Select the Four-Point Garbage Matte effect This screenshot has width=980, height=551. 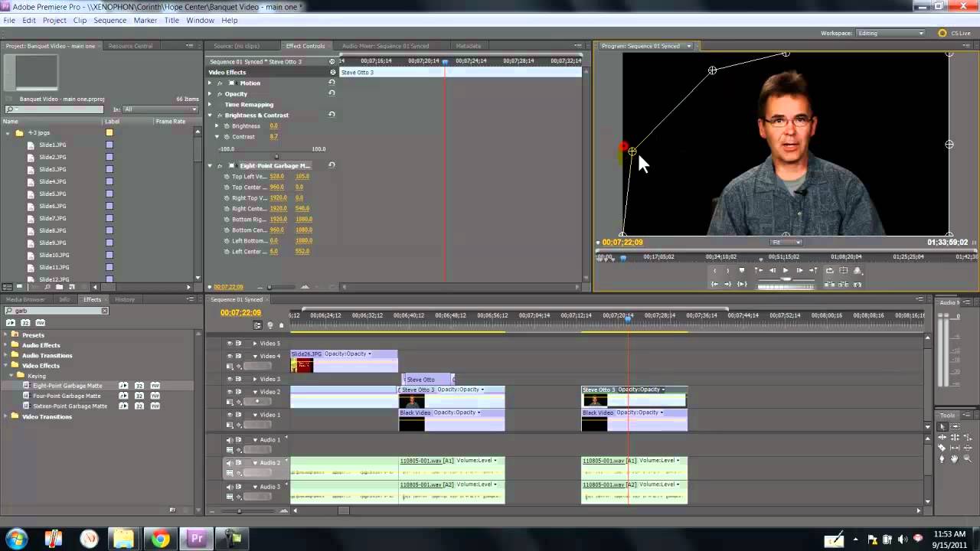(67, 396)
